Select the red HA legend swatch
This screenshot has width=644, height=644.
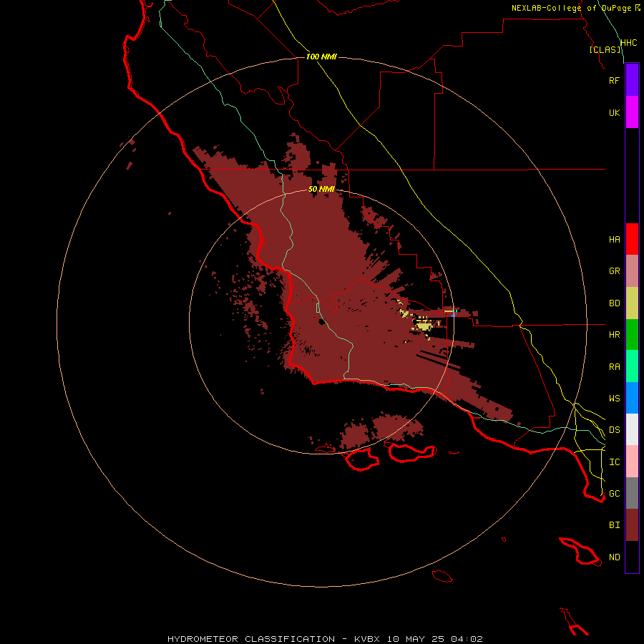632,239
